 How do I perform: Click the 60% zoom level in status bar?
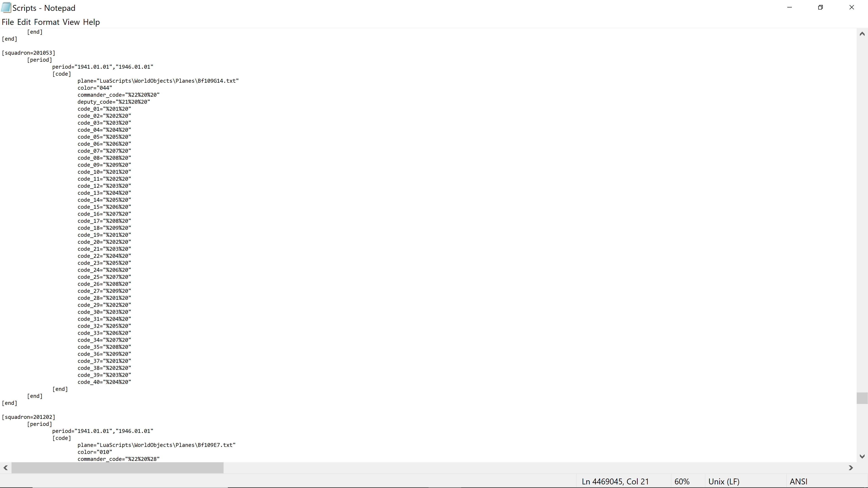tap(682, 482)
